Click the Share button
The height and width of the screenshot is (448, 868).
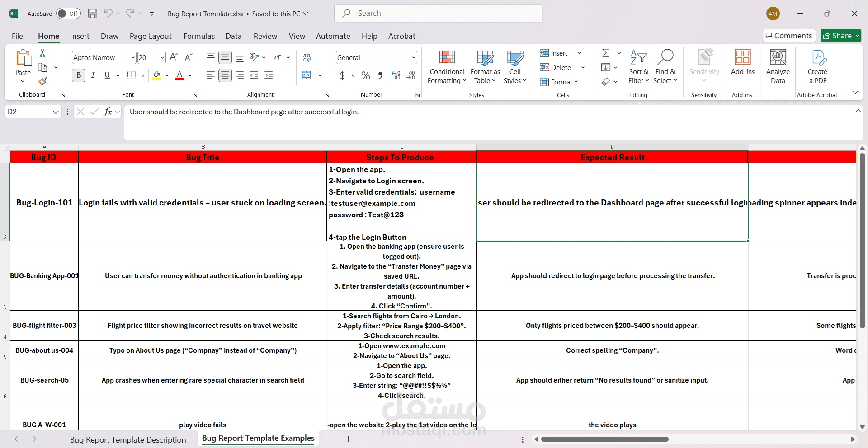pos(841,36)
